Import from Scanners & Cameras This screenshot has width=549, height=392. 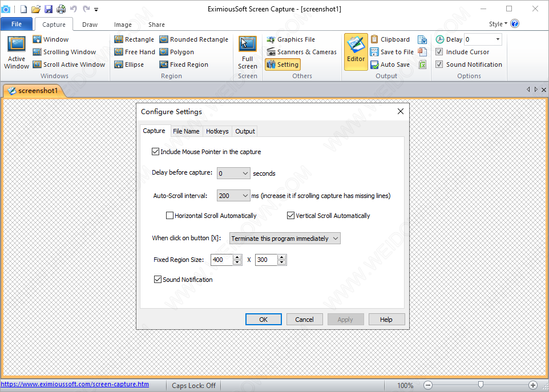pos(301,52)
